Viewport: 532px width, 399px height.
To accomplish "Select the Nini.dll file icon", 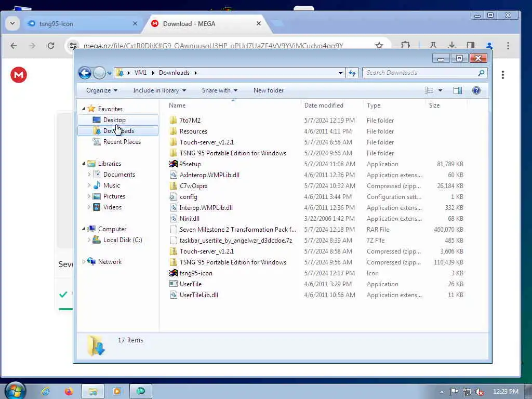I will coord(174,219).
